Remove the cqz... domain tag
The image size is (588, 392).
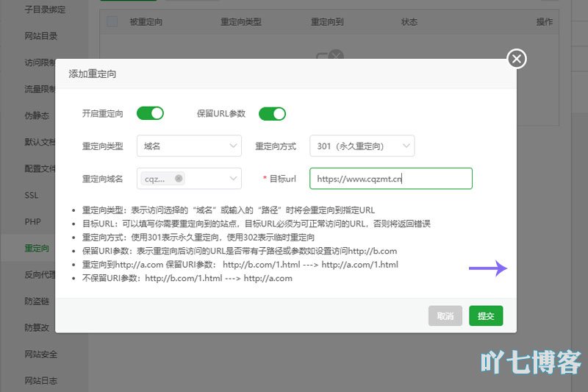pyautogui.click(x=179, y=179)
